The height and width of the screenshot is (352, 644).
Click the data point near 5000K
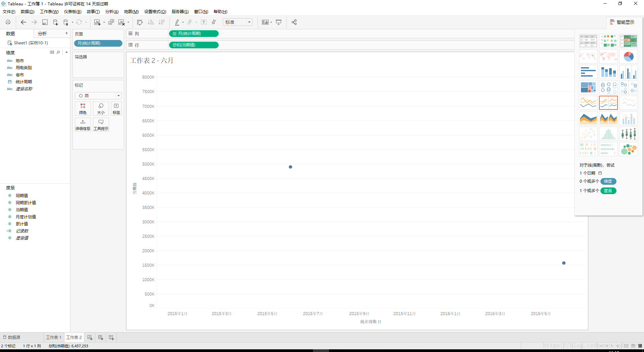pos(290,167)
